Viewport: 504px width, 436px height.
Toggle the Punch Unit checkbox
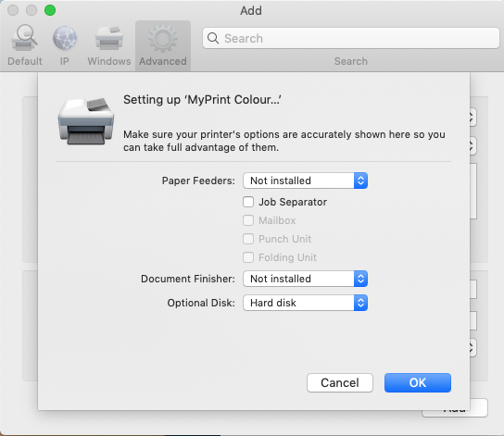pos(248,239)
